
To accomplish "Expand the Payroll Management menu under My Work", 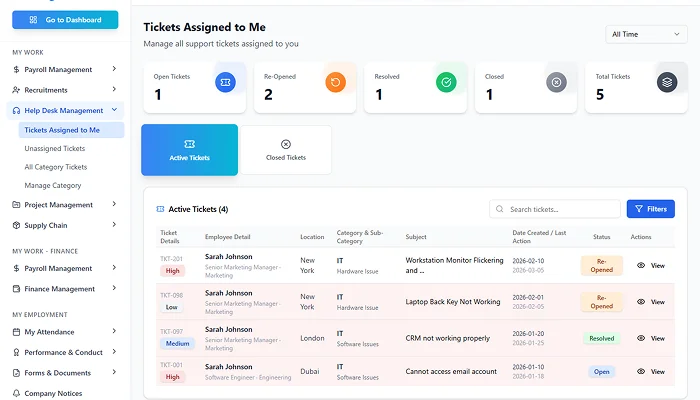I will 65,70.
